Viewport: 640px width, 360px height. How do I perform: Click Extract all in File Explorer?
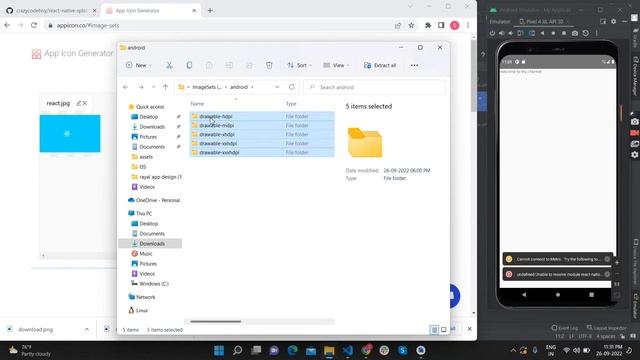(380, 65)
